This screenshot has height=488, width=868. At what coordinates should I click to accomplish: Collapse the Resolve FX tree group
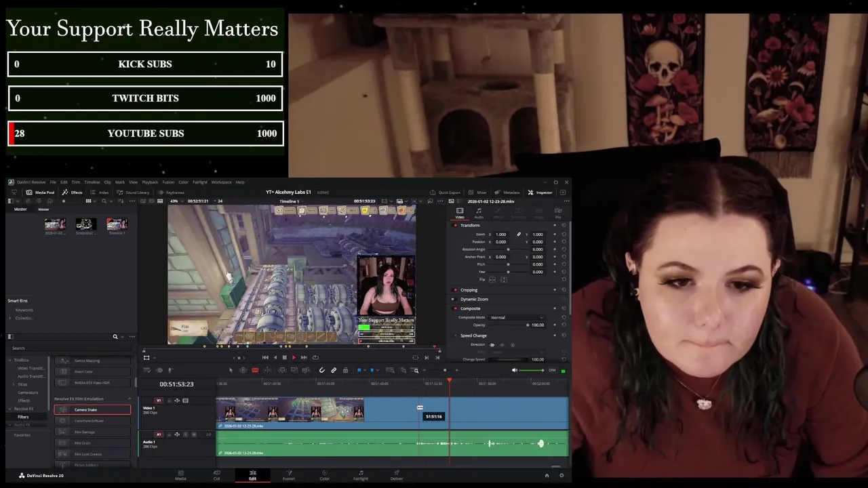[x=11, y=409]
